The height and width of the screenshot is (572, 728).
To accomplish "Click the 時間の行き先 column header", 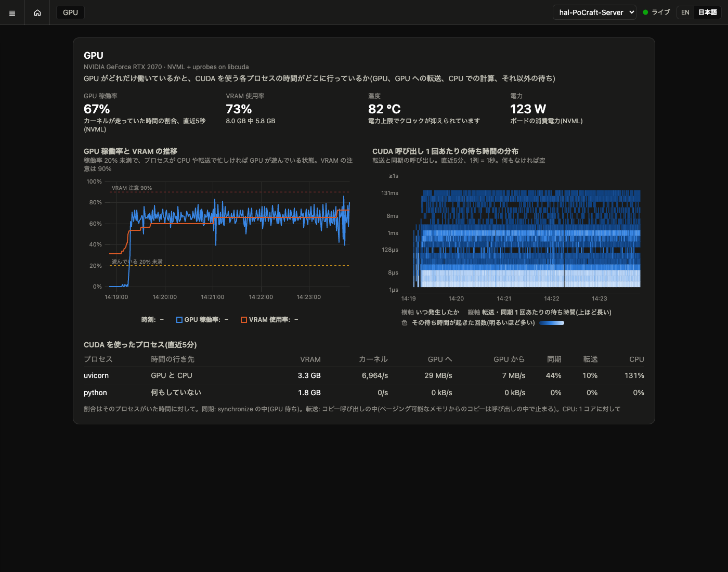I will tap(173, 359).
